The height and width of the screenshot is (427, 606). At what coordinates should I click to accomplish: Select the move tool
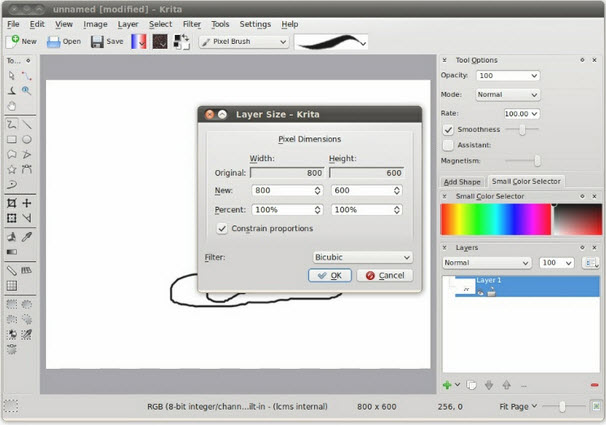click(27, 203)
